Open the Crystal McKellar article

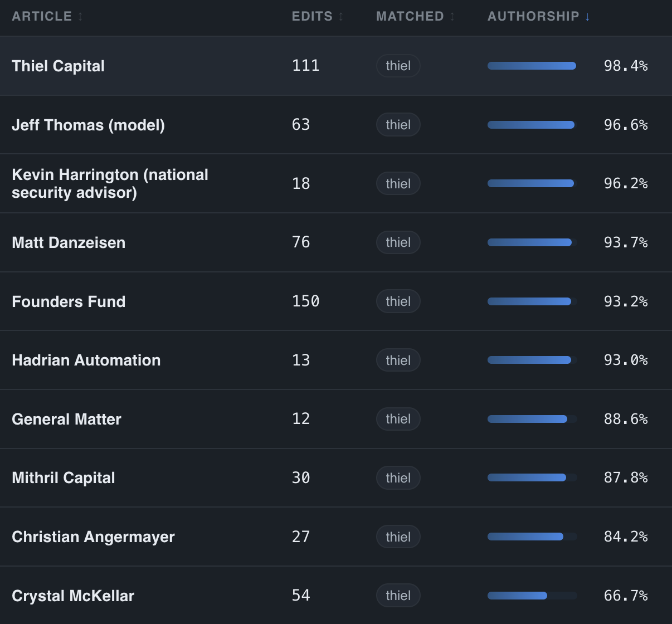coord(73,596)
